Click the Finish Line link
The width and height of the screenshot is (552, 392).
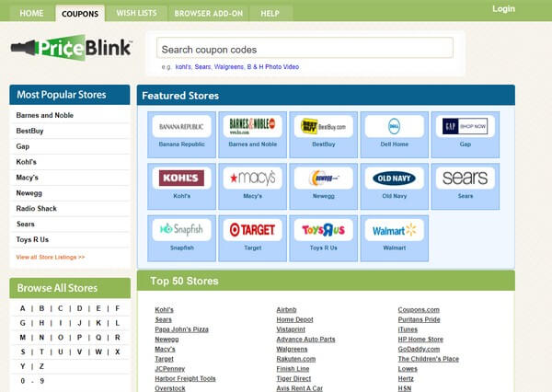click(x=293, y=369)
